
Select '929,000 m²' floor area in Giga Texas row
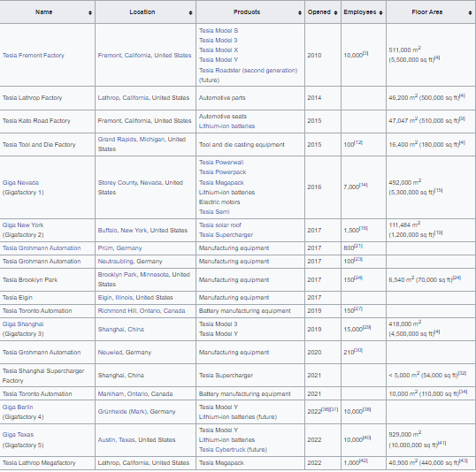click(405, 434)
